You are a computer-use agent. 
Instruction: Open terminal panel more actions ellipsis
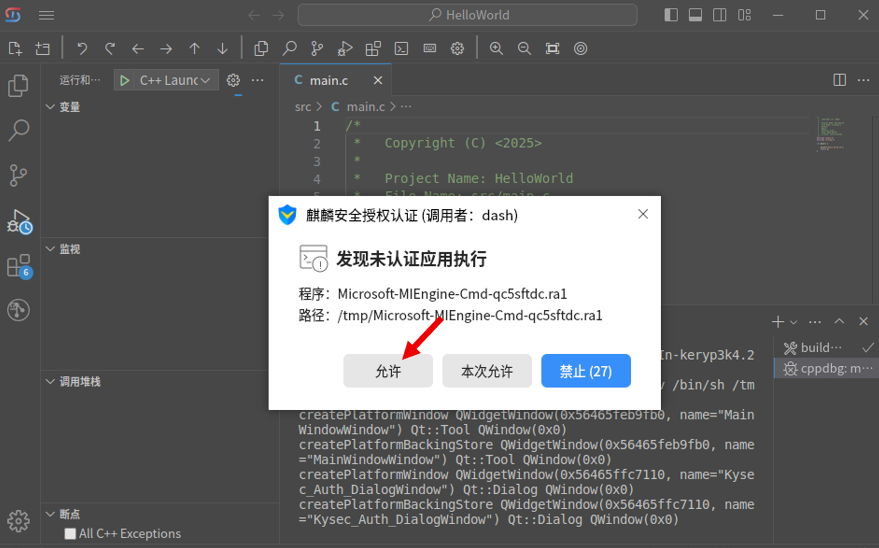tap(815, 322)
